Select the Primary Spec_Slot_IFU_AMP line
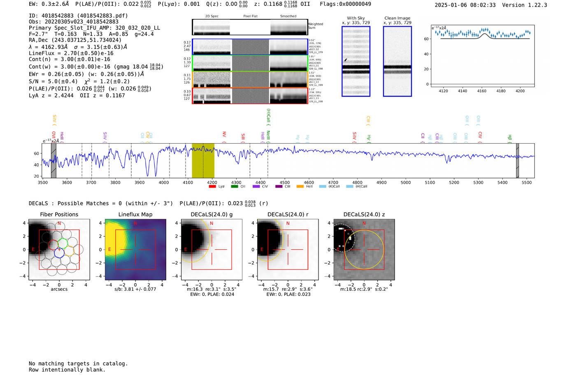576x392 pixels. 95,28
